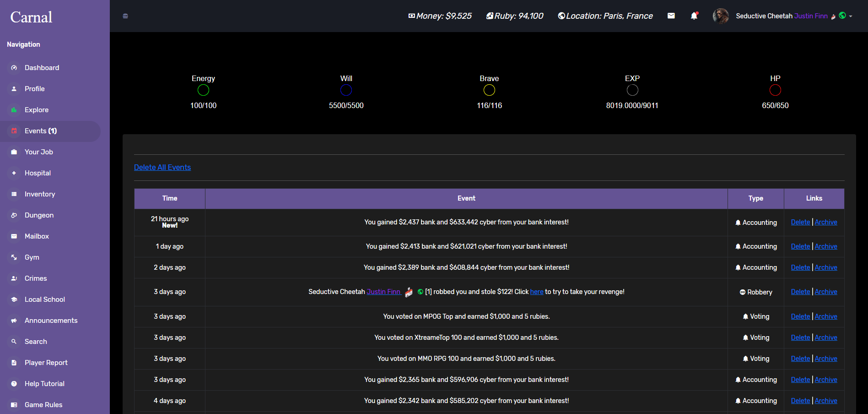Expand the user account dropdown arrow
Screen dimensions: 868x414
(x=851, y=16)
